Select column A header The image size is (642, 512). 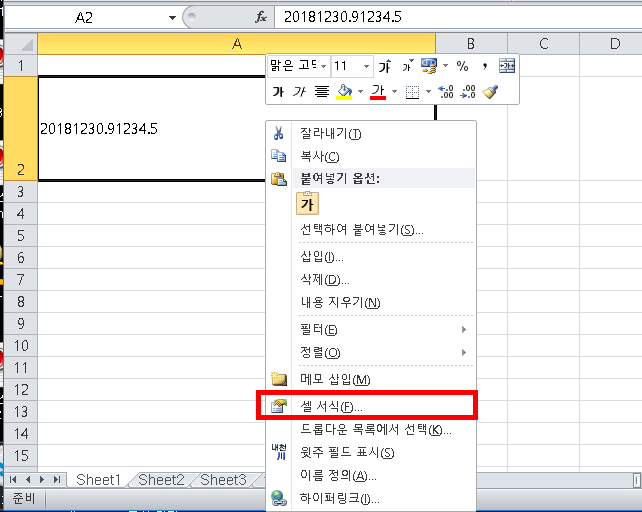click(237, 44)
